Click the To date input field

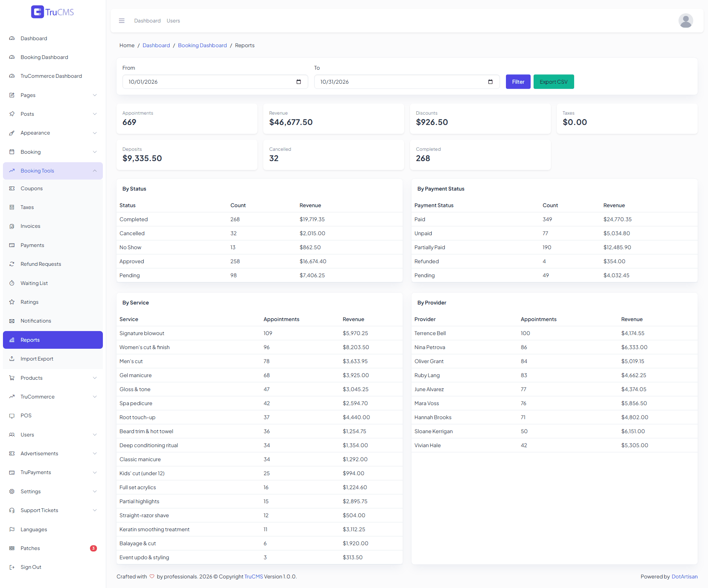pos(407,82)
